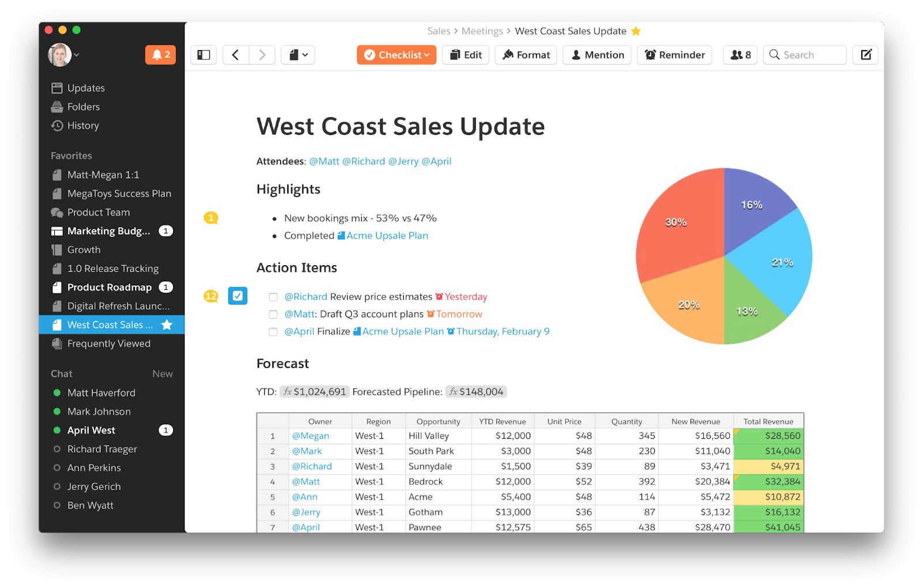Toggle the sidebar panel icon
Viewport: 923px width, 588px height.
pos(204,55)
